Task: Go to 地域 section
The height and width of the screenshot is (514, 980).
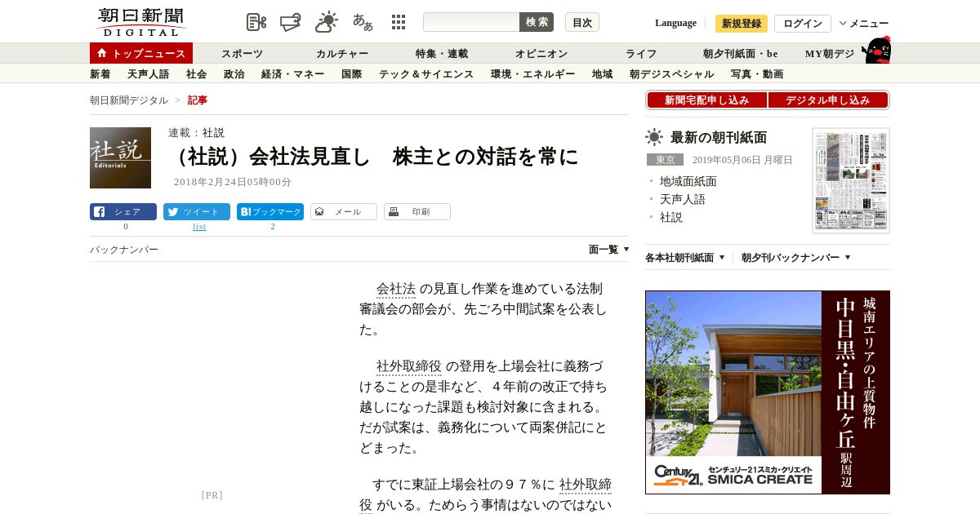Action: pyautogui.click(x=603, y=74)
